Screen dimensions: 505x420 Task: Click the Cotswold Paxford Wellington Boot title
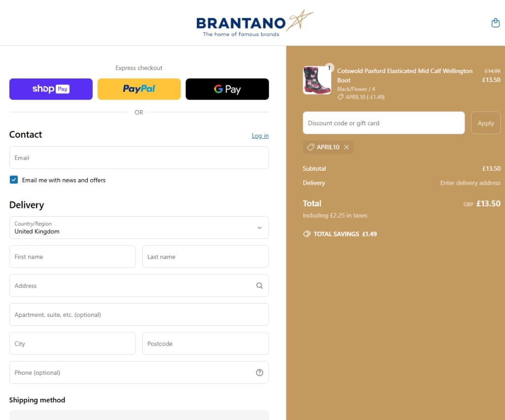click(x=404, y=76)
